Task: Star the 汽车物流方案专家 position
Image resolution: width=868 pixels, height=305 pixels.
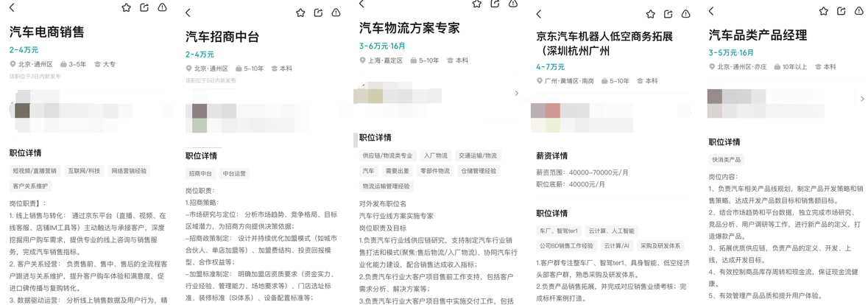Action: pos(476,4)
